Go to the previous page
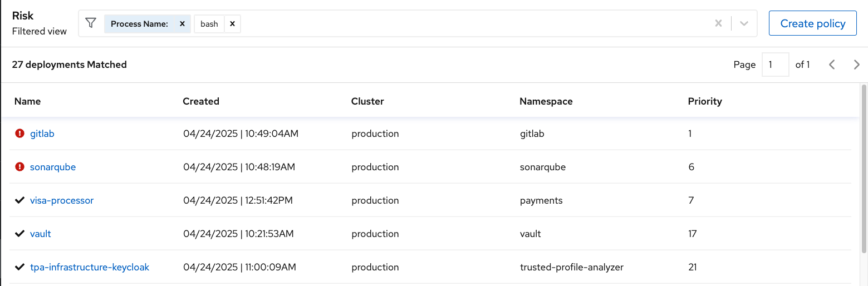Screen dimensions: 868x286 pos(832,65)
